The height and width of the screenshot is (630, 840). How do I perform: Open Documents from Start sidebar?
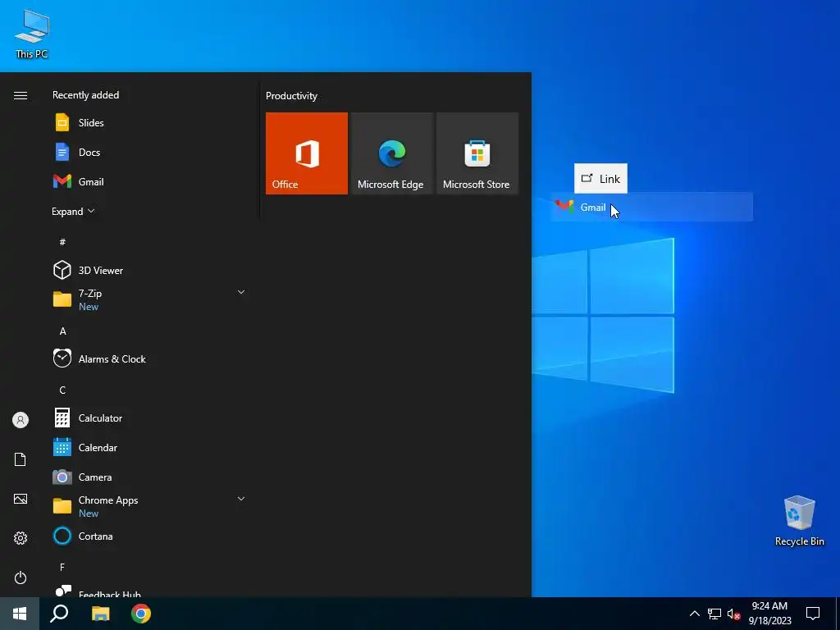pyautogui.click(x=21, y=459)
